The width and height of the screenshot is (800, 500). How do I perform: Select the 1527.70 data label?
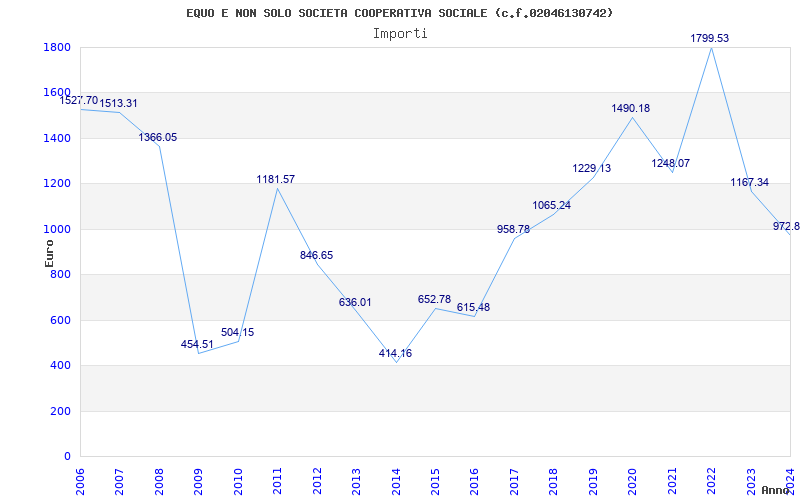click(x=79, y=101)
